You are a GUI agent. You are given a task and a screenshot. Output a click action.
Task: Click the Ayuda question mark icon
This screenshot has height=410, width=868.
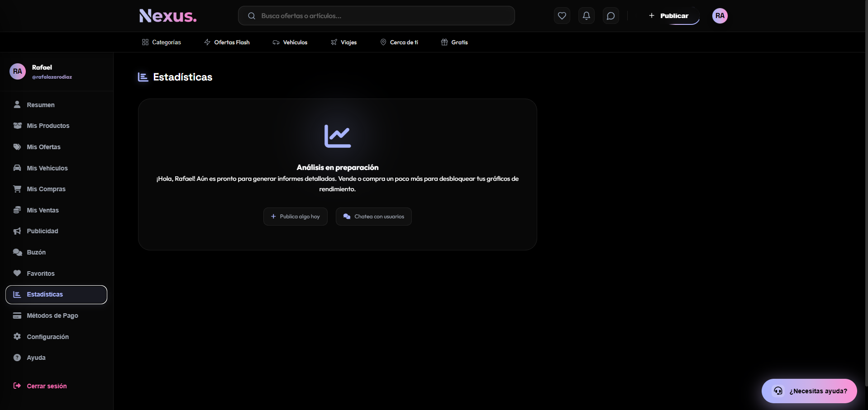pyautogui.click(x=17, y=358)
